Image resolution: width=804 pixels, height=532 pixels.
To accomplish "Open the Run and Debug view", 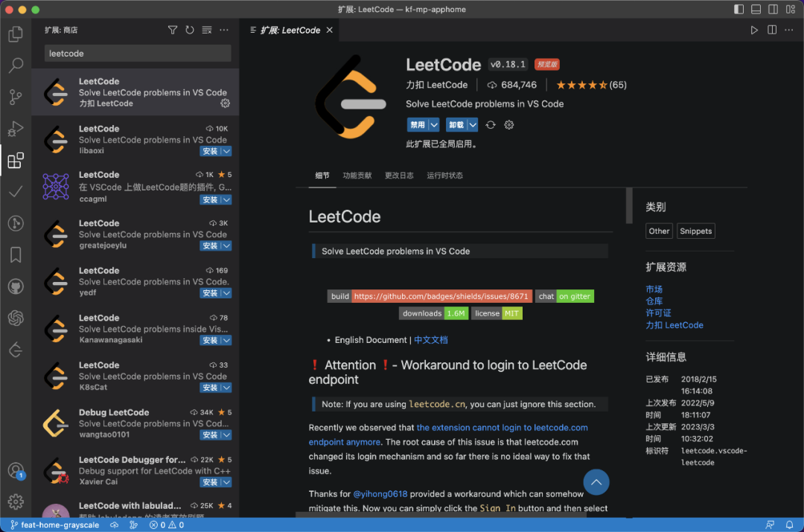I will point(16,129).
